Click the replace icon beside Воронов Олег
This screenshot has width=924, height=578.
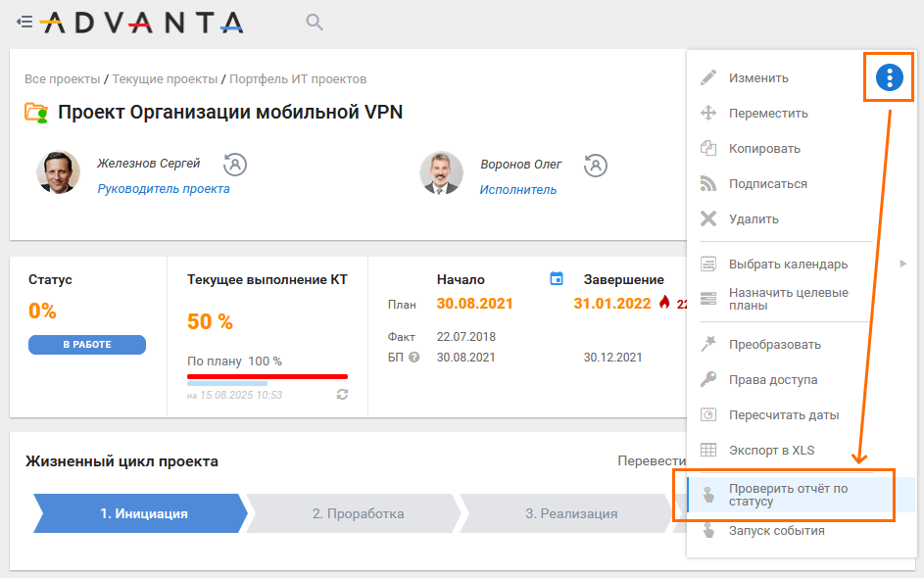(595, 165)
